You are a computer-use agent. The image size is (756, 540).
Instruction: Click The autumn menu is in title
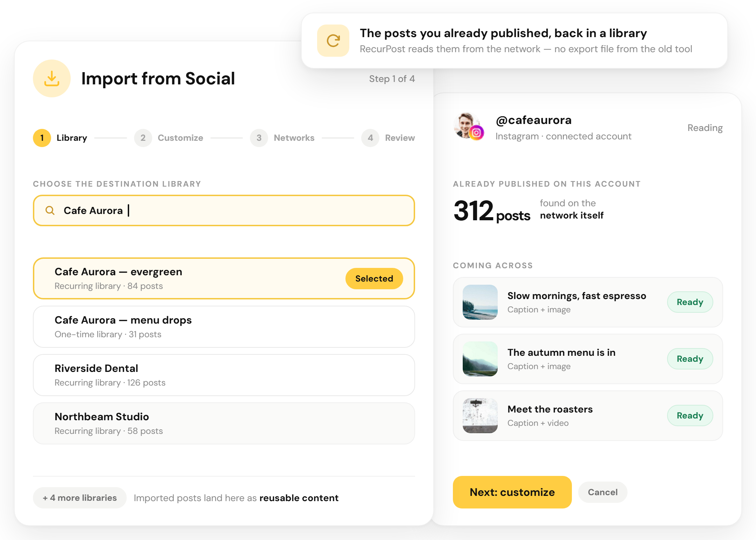click(561, 353)
